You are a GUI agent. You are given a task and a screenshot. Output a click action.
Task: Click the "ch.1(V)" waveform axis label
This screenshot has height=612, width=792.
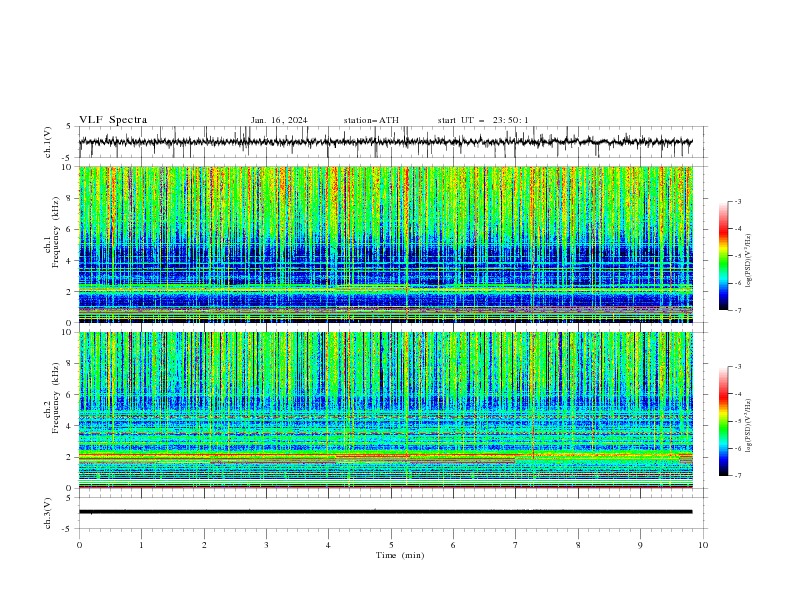click(x=48, y=142)
